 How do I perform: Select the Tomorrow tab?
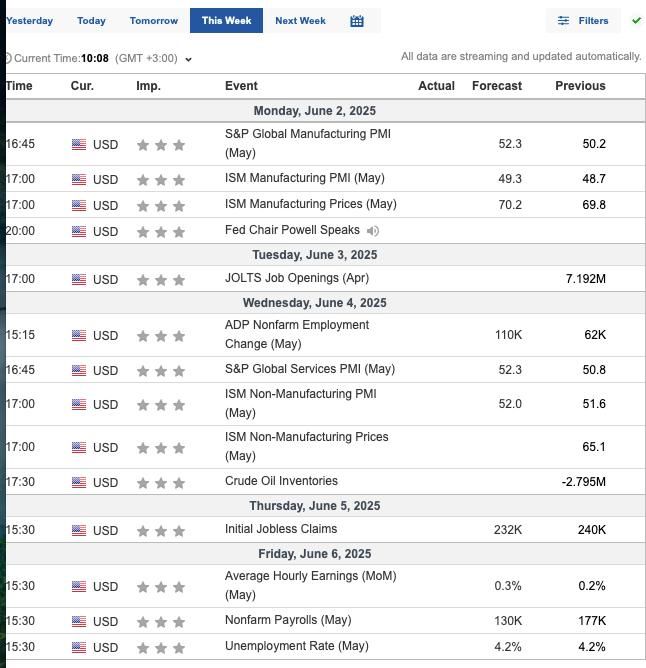[x=154, y=20]
